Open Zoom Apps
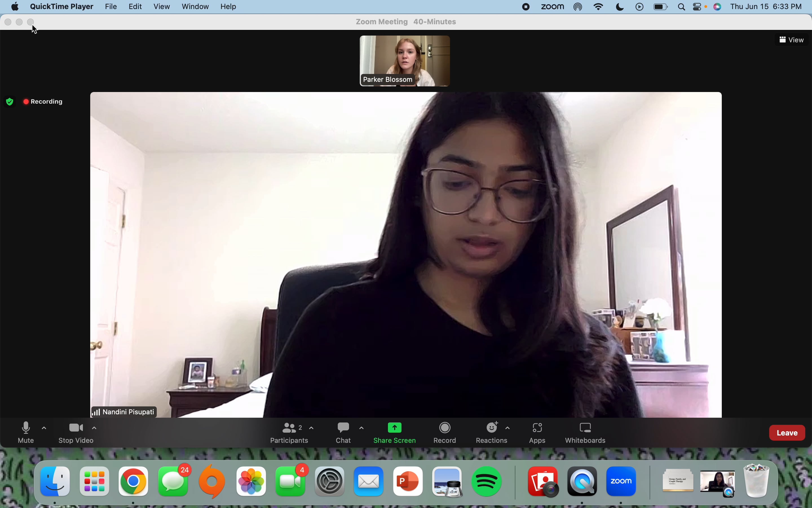This screenshot has height=508, width=812. (x=538, y=433)
